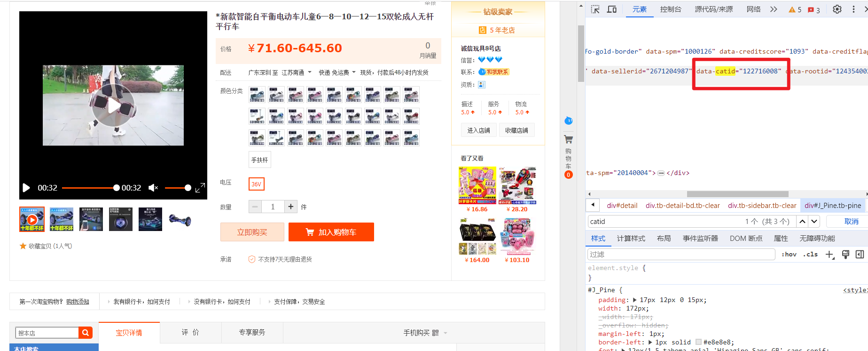
Task: Toggle .cls element classes button
Action: [x=810, y=255]
